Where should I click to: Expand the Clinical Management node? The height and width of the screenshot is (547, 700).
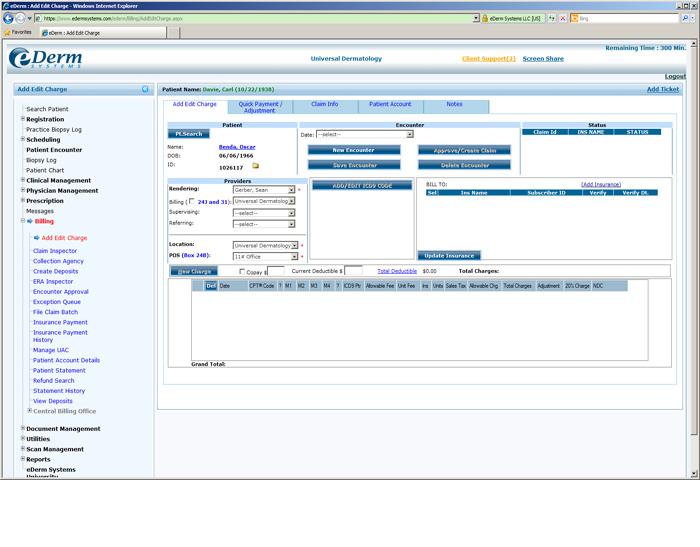(x=23, y=180)
